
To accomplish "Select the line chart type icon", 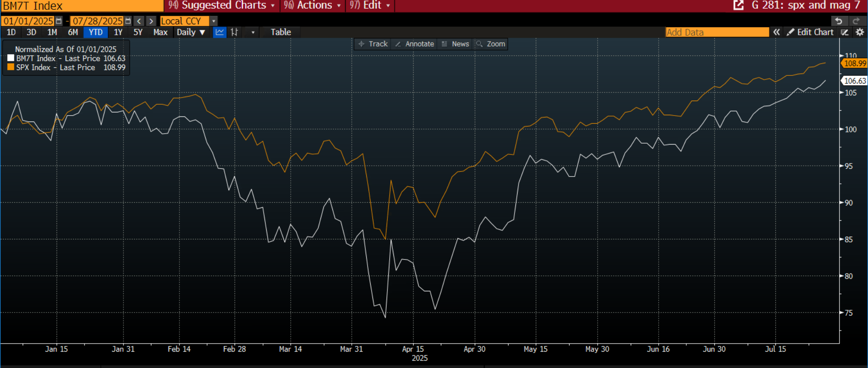I will 220,32.
